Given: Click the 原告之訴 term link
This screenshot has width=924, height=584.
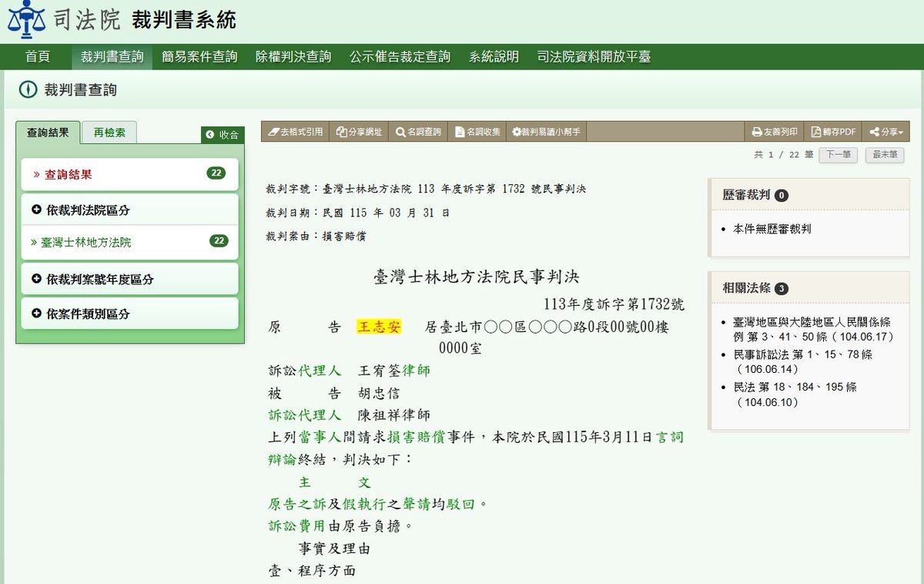Looking at the screenshot, I should coord(297,505).
